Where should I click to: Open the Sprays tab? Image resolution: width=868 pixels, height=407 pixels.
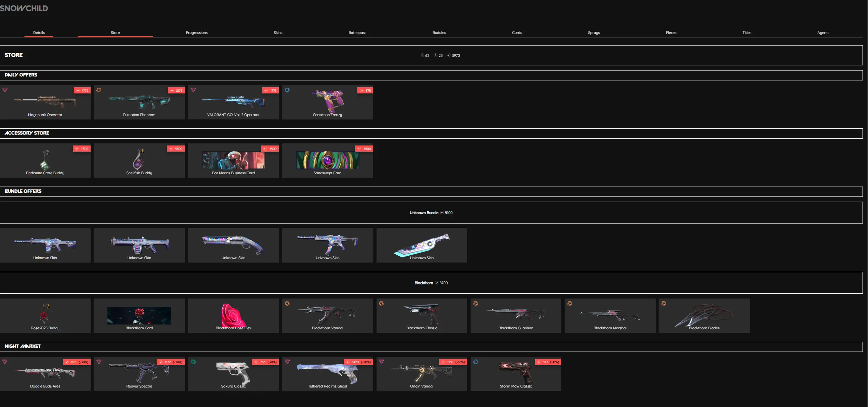tap(594, 33)
